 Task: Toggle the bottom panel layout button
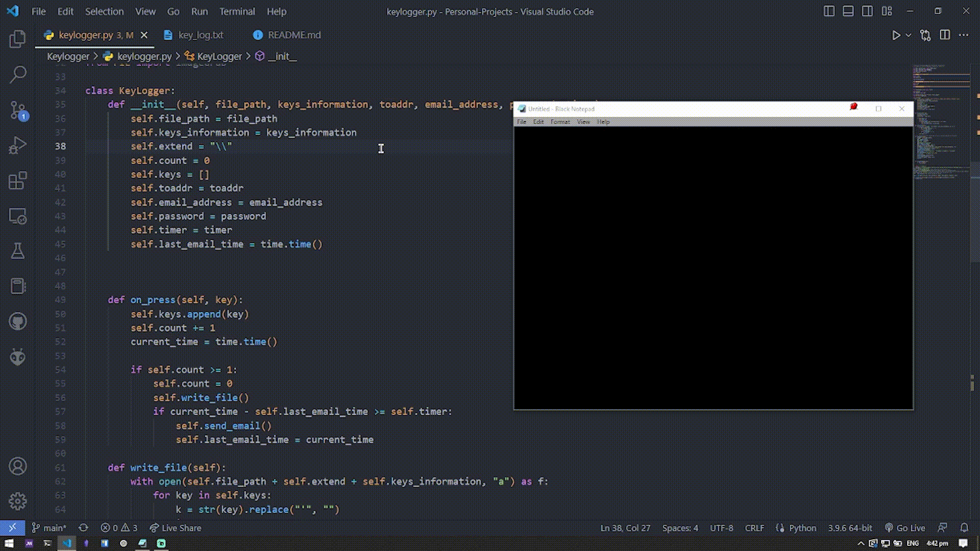848,11
